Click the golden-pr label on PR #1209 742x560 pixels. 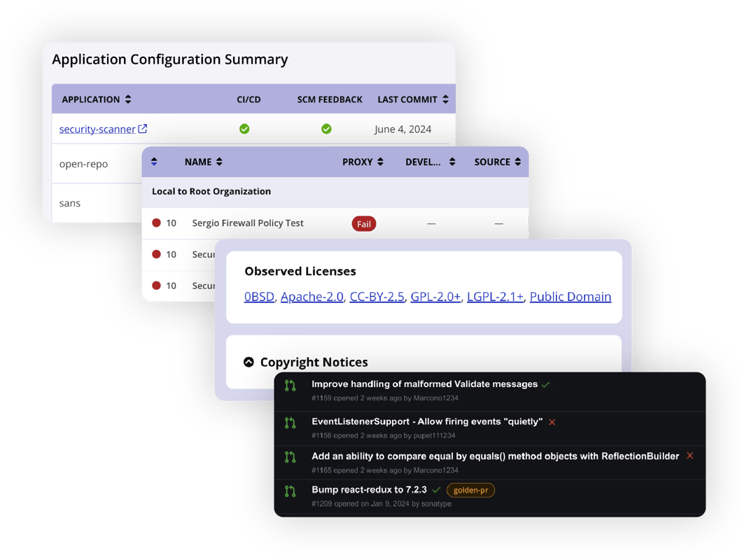click(x=470, y=490)
